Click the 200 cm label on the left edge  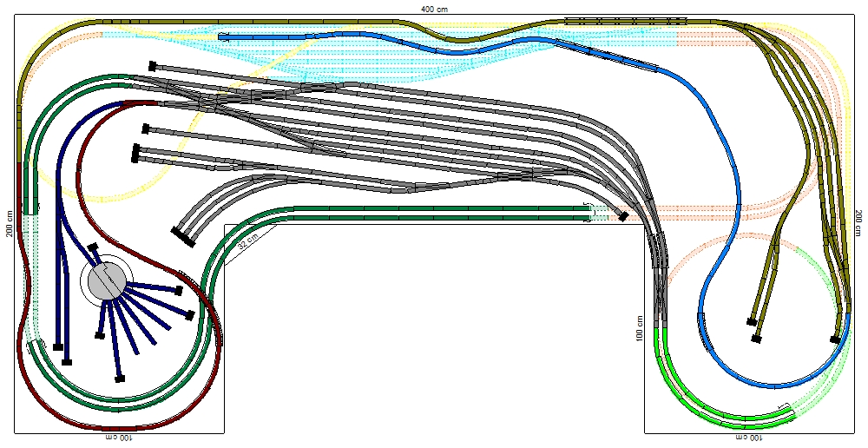coord(10,224)
